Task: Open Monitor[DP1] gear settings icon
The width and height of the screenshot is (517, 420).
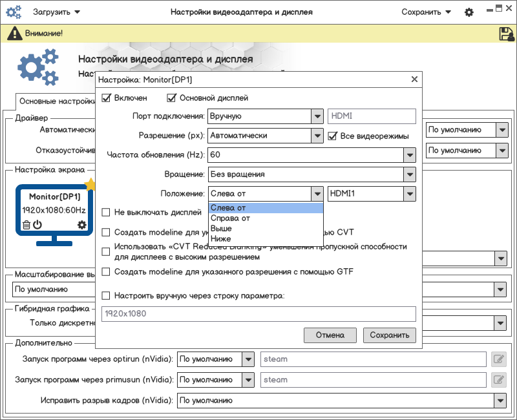Action: 81,225
